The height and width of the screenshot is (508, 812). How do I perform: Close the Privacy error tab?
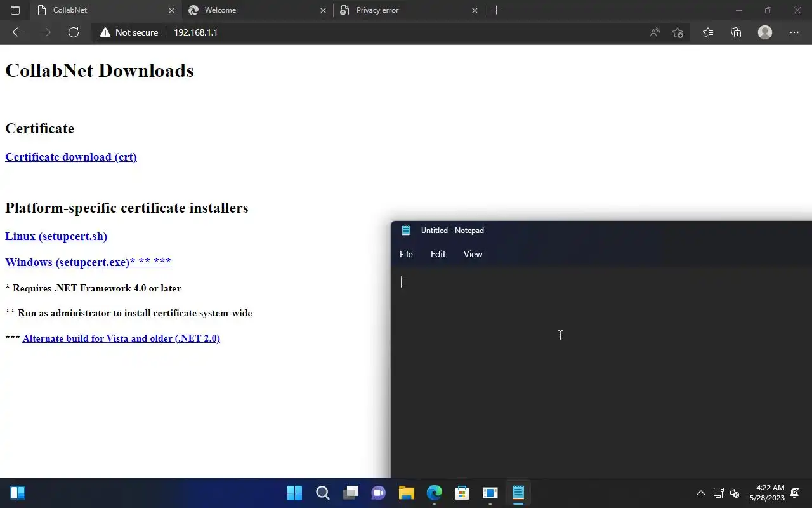(x=475, y=10)
